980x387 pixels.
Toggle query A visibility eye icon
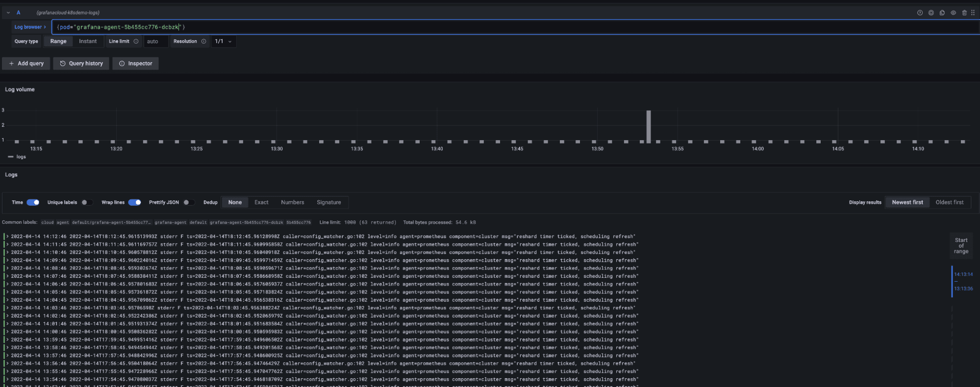pos(954,13)
